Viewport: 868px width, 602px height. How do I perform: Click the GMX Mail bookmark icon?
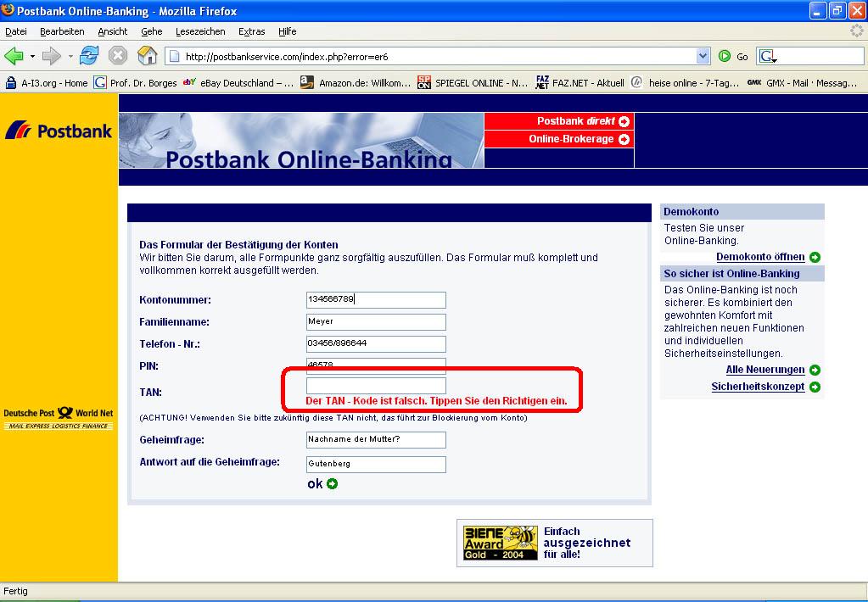pyautogui.click(x=754, y=83)
